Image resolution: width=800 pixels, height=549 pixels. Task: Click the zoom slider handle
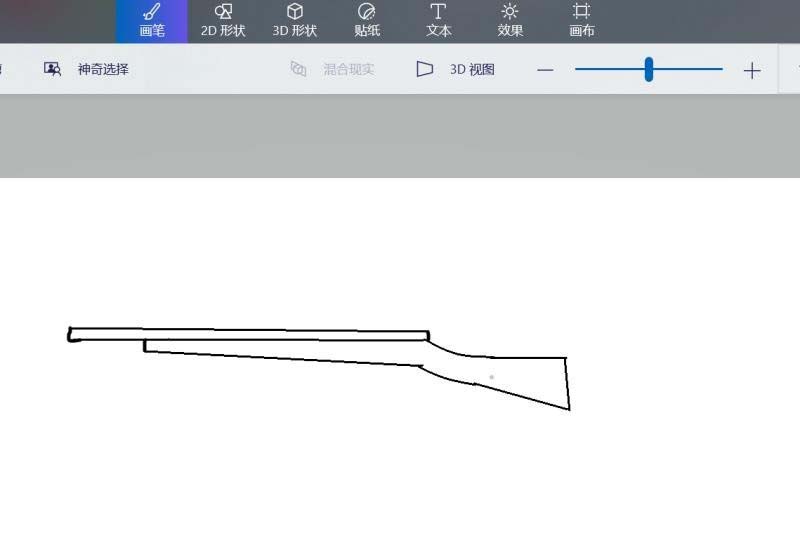click(649, 69)
